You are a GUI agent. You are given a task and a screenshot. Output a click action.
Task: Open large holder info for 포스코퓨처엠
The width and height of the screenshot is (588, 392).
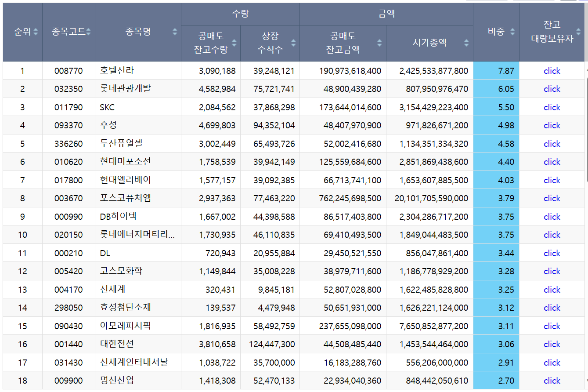tap(552, 198)
